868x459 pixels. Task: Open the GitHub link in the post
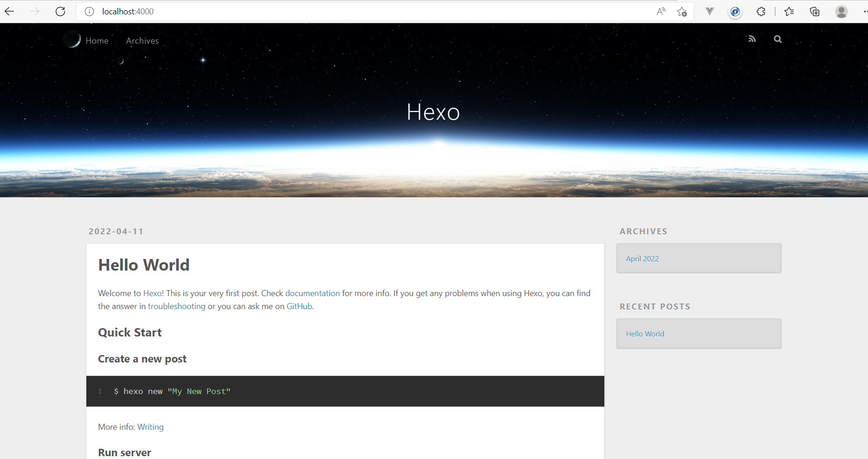(x=299, y=306)
